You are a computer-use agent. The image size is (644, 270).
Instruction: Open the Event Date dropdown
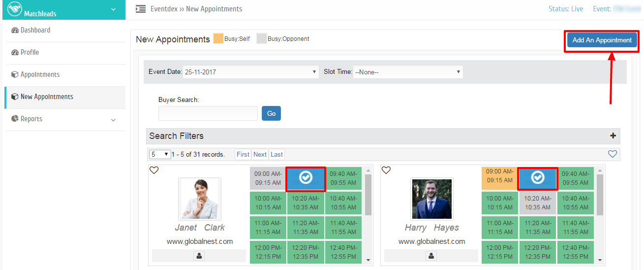point(250,72)
